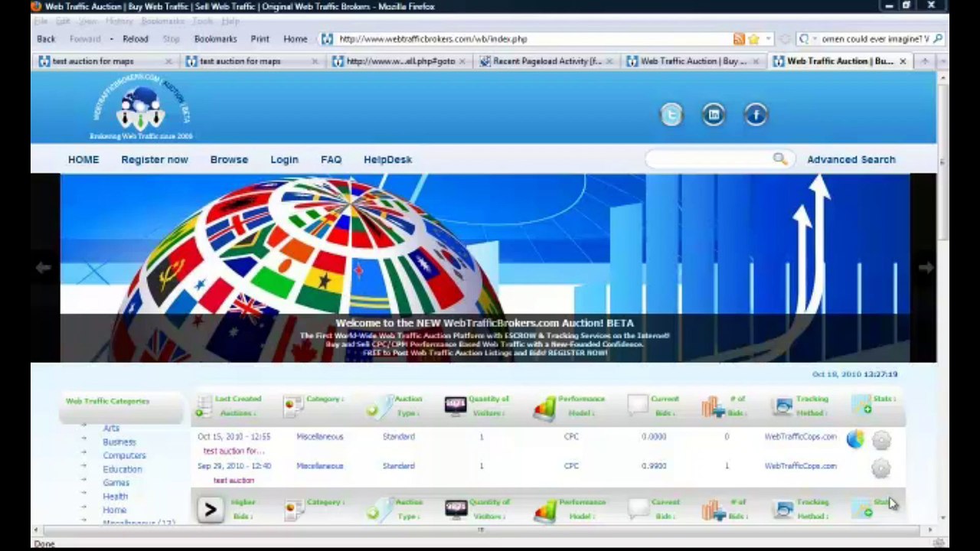Click the Back toolbar button
This screenshot has height=551, width=980.
click(46, 39)
